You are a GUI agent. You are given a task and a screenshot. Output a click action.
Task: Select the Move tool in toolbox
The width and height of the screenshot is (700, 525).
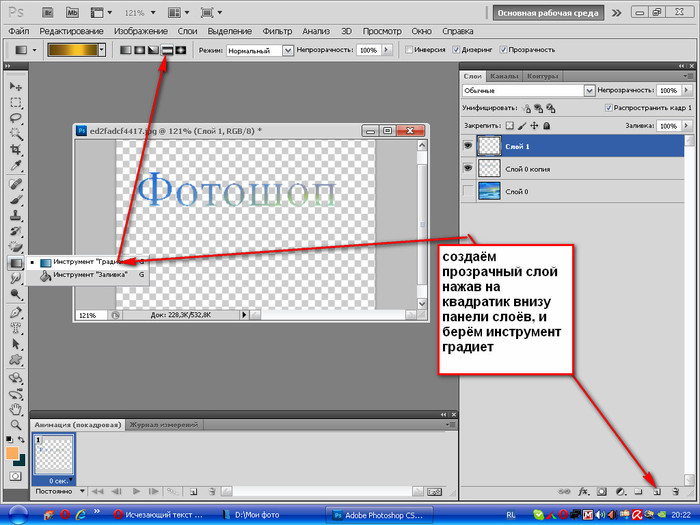[16, 87]
